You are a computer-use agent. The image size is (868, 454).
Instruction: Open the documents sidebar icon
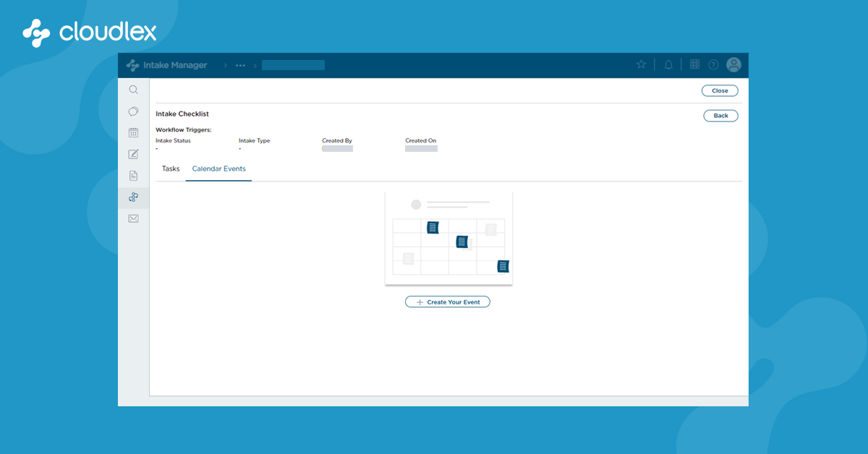click(133, 176)
